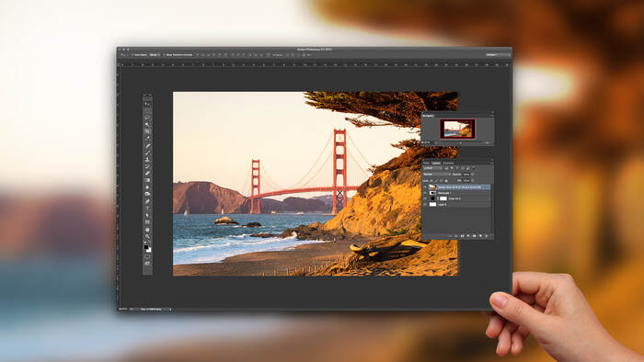Select the Move tool in the toolbox
This screenshot has width=644, height=362.
(147, 103)
